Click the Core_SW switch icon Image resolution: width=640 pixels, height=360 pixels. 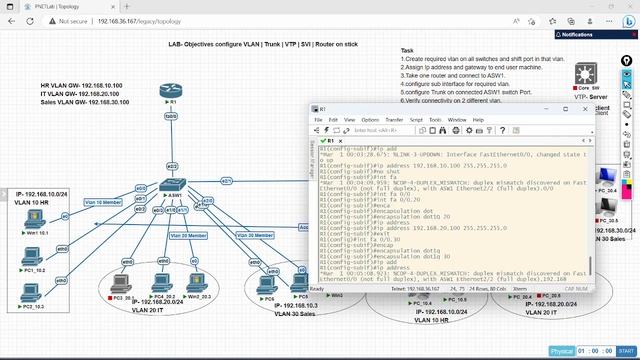click(586, 73)
